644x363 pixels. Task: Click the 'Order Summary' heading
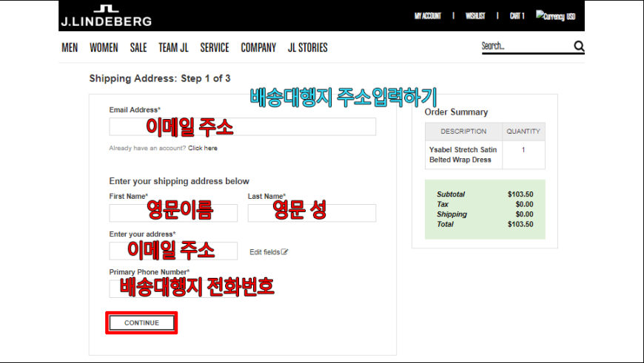(456, 112)
